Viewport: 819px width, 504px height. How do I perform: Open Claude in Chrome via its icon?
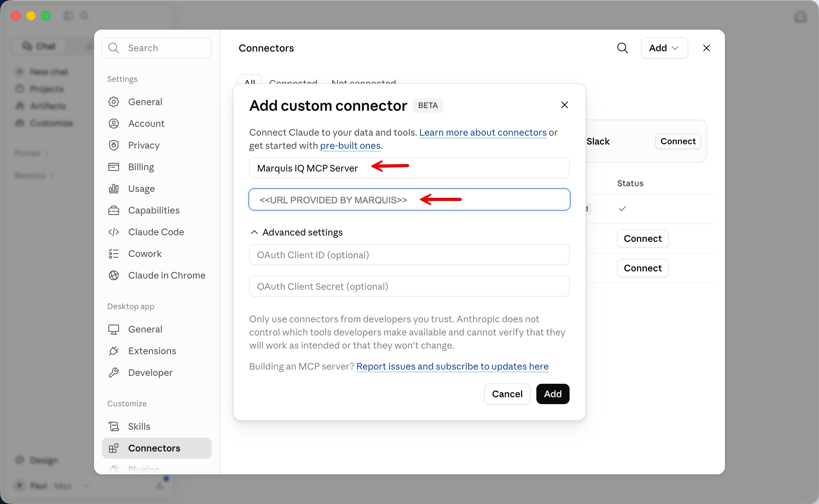pyautogui.click(x=114, y=275)
